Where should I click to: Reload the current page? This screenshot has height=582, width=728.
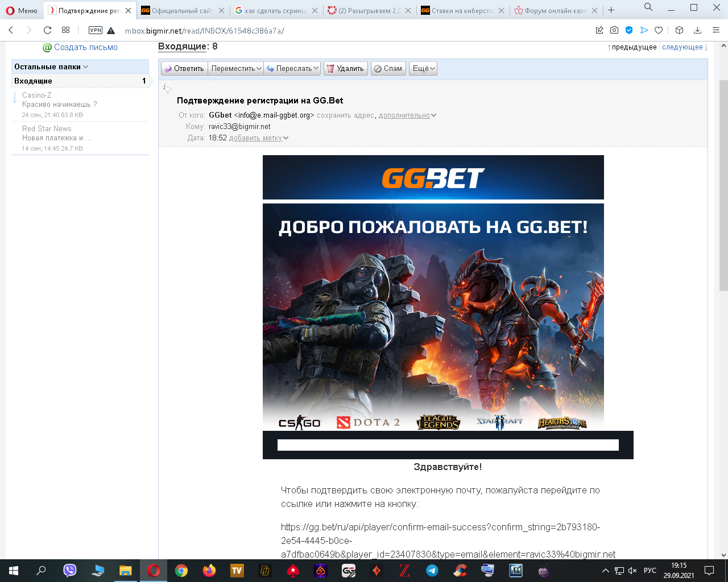click(48, 30)
